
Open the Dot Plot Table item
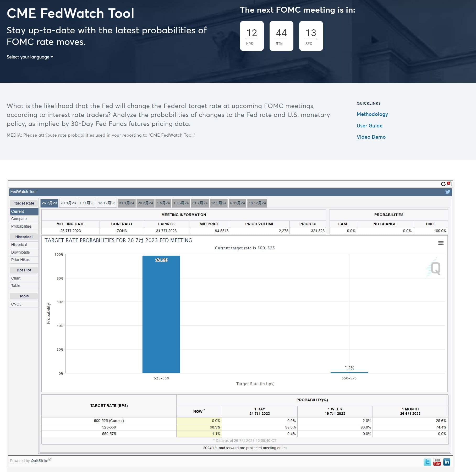pos(24,286)
